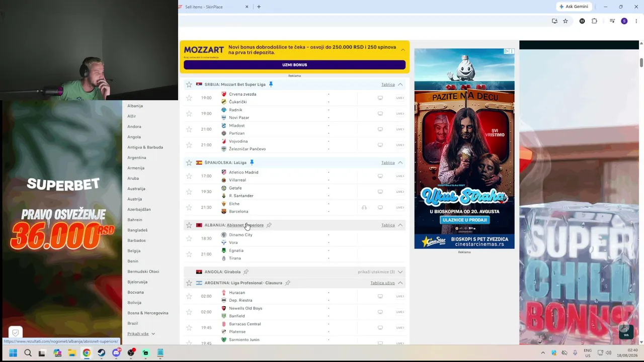Open TV info for Crvena zvezda match
Viewport: 644px width, 362px height.
click(380, 98)
